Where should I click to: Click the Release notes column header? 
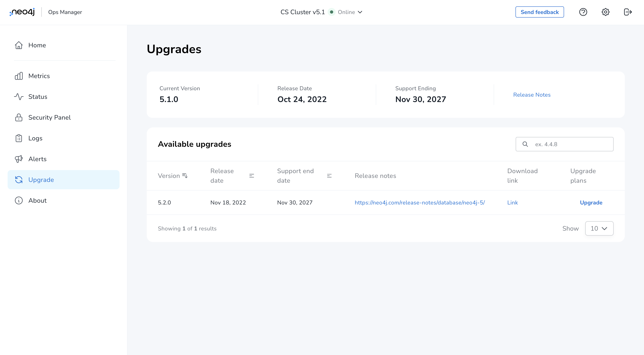pyautogui.click(x=375, y=176)
